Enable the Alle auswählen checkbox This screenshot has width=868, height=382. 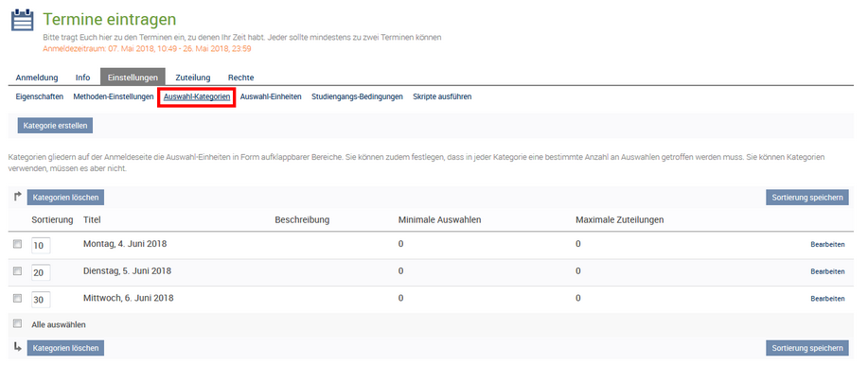click(x=17, y=323)
